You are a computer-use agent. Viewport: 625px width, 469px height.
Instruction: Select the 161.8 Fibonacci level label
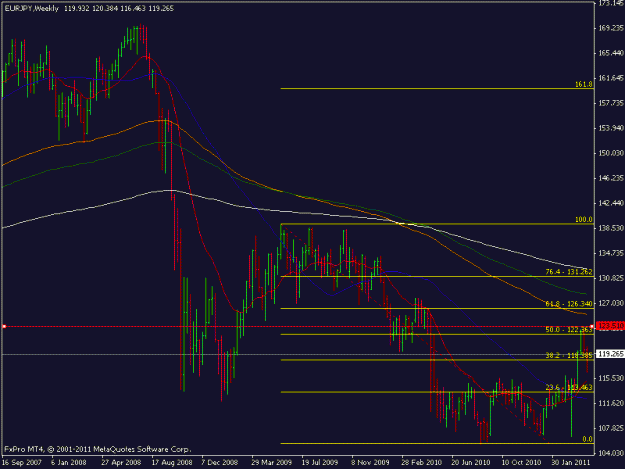click(584, 84)
